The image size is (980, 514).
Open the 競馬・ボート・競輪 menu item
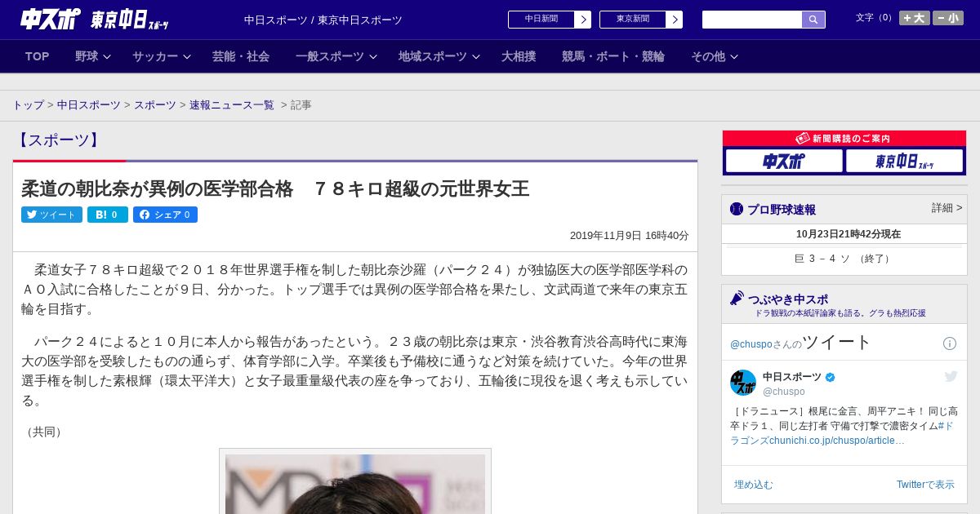click(x=613, y=56)
